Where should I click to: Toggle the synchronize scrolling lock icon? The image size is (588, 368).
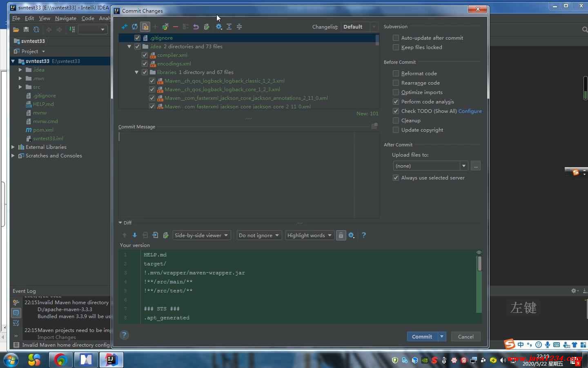tap(341, 235)
